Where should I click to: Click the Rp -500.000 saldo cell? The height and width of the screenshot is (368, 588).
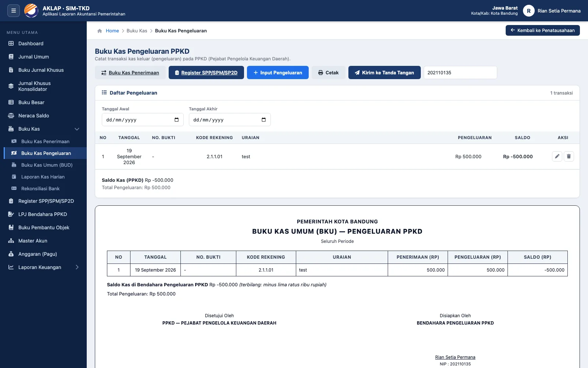pyautogui.click(x=518, y=156)
